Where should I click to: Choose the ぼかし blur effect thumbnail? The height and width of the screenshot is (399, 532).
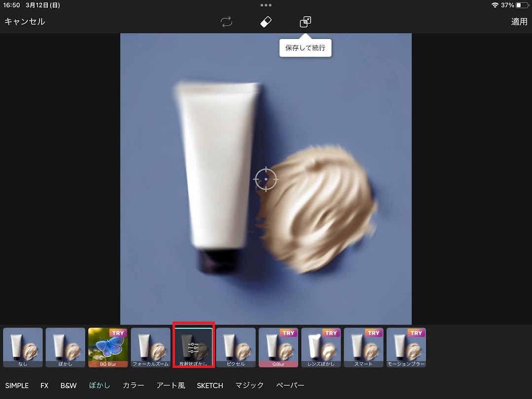pos(66,347)
